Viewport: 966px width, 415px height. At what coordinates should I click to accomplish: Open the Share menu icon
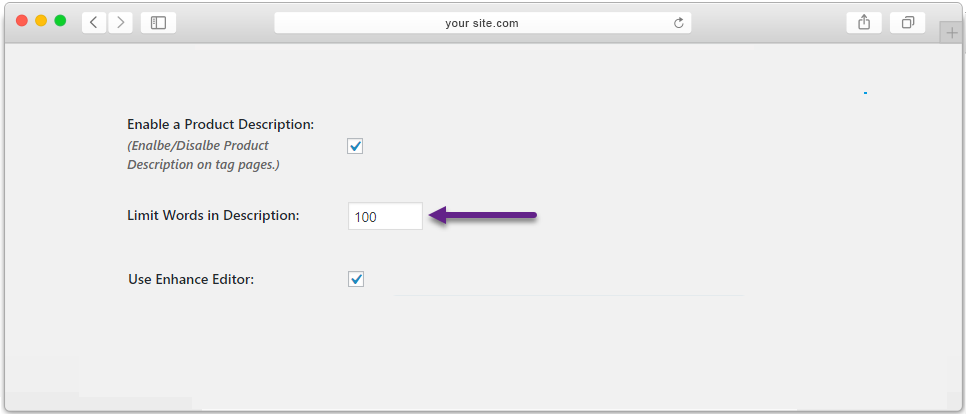864,23
